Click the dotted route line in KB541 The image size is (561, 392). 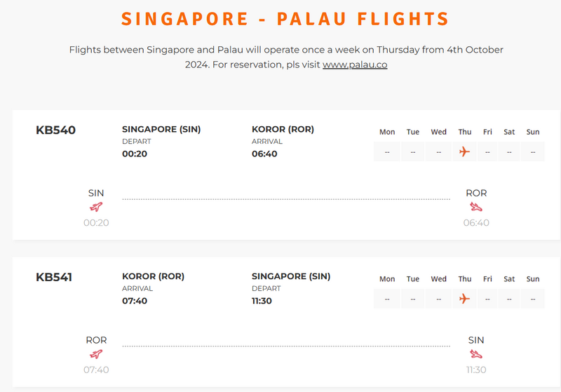pyautogui.click(x=286, y=346)
